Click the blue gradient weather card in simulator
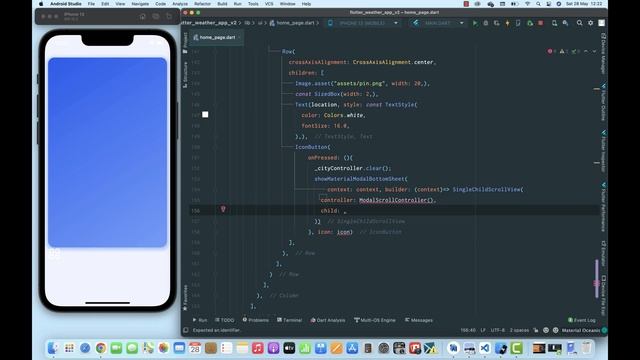The image size is (640, 360). tap(107, 152)
